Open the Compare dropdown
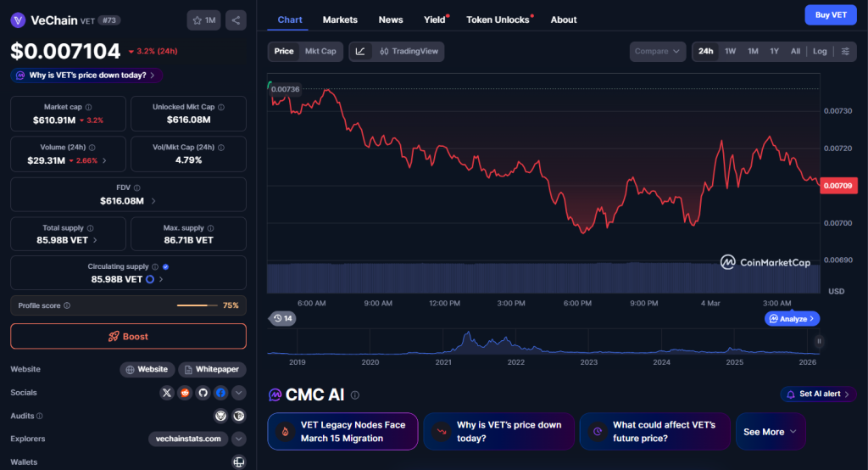Image resolution: width=868 pixels, height=470 pixels. [x=658, y=51]
